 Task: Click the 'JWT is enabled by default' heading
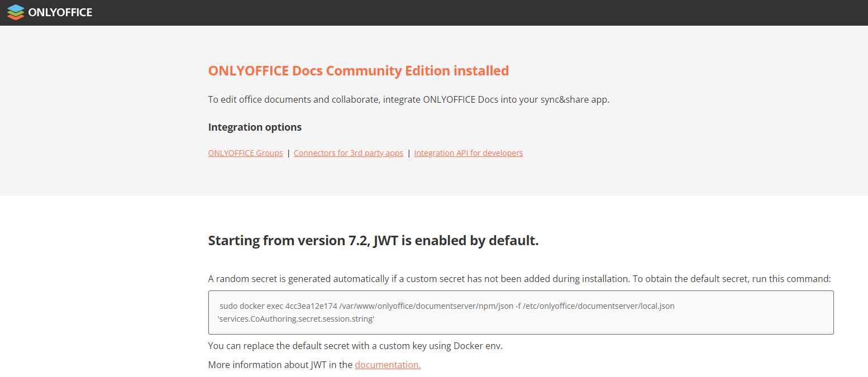(x=373, y=241)
